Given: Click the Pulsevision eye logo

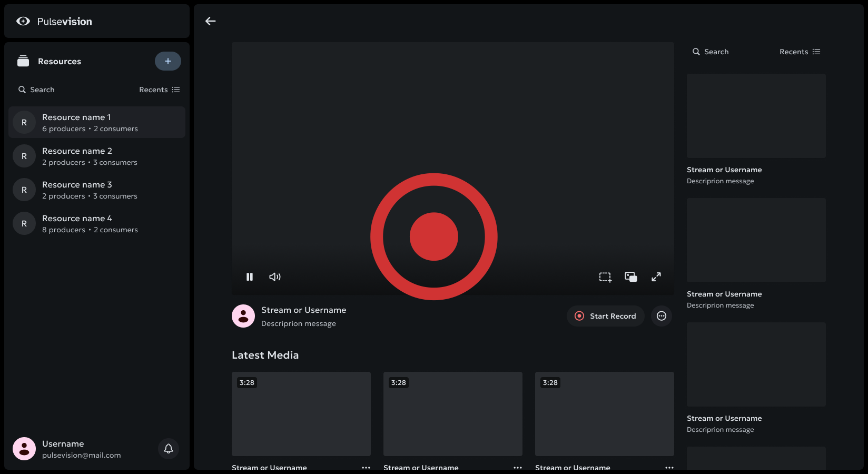Looking at the screenshot, I should (23, 21).
